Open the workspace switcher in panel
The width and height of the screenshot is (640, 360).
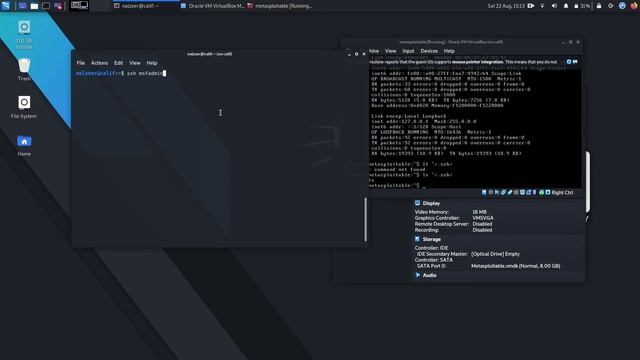[x=79, y=5]
